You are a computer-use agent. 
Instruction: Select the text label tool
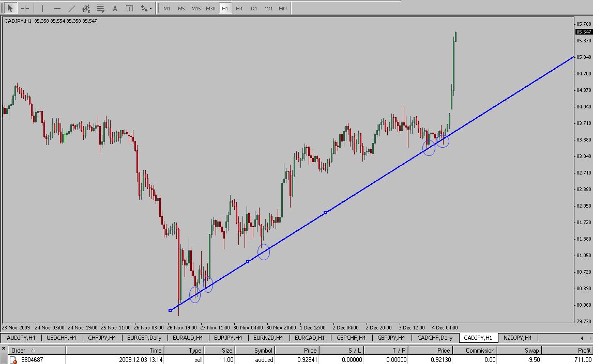tap(129, 8)
